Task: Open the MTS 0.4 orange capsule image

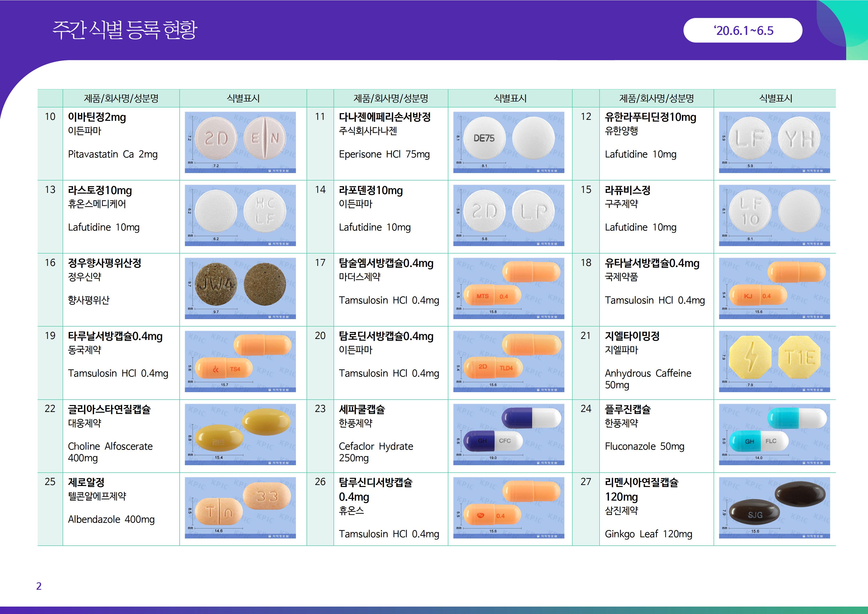Action: pyautogui.click(x=492, y=296)
